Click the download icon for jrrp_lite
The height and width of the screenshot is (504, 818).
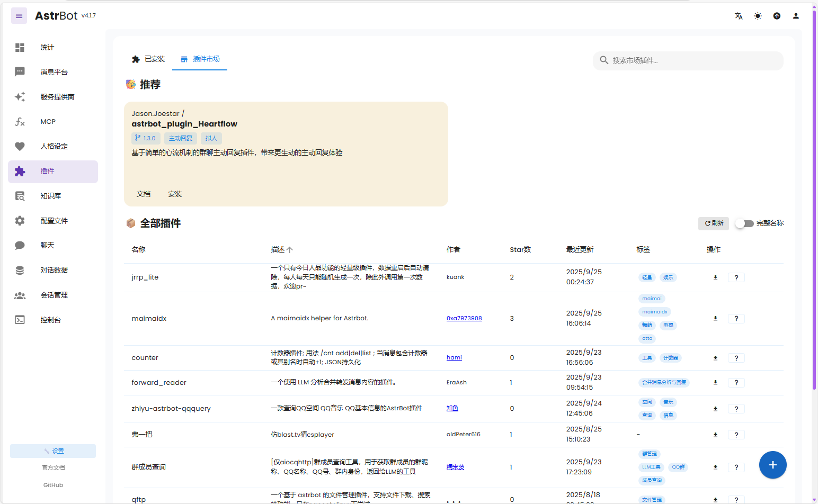pyautogui.click(x=715, y=277)
